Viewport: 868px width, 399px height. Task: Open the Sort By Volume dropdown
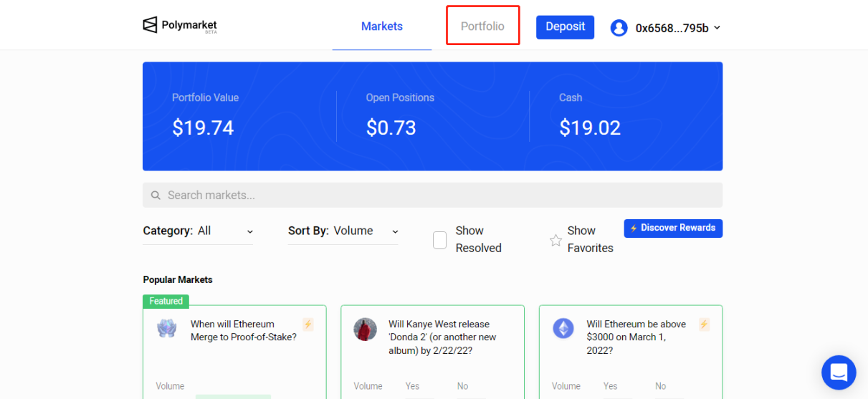point(343,231)
